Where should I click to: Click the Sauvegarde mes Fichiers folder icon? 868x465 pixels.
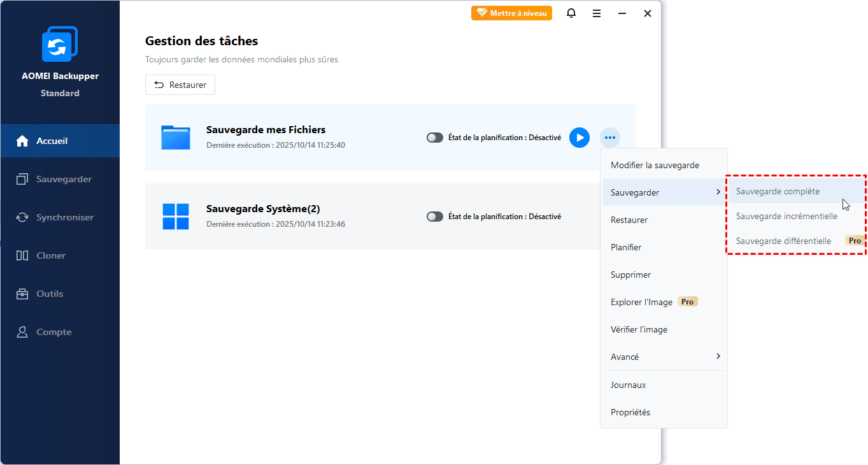pyautogui.click(x=176, y=138)
